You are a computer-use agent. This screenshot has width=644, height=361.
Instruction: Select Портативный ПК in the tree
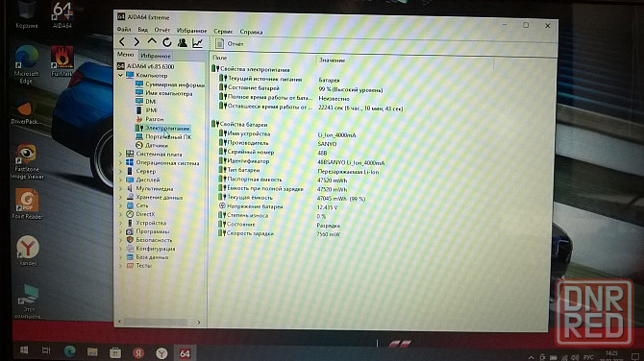[x=163, y=136]
